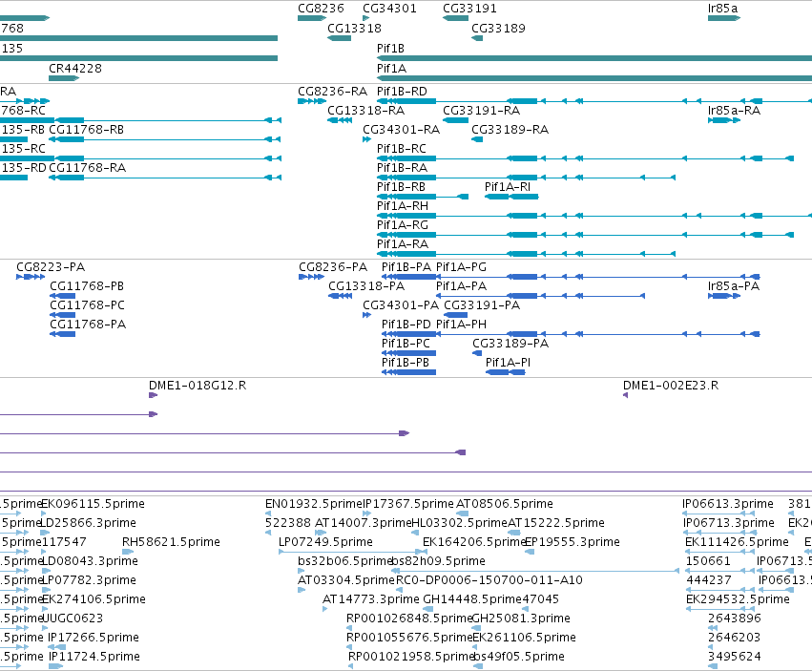812x671 pixels.
Task: Click the IP06613.3prime EST label
Action: [728, 504]
